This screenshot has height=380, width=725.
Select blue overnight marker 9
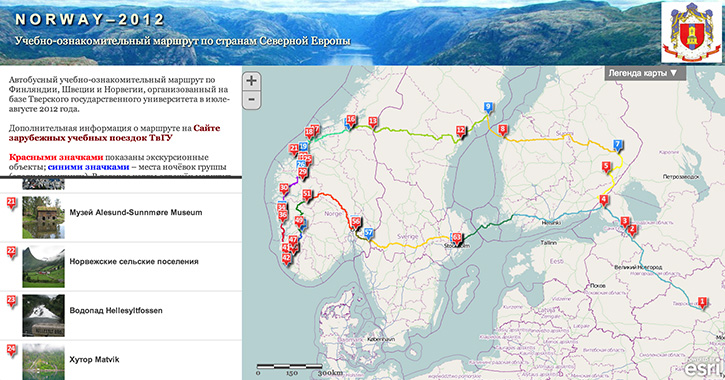[x=488, y=108]
